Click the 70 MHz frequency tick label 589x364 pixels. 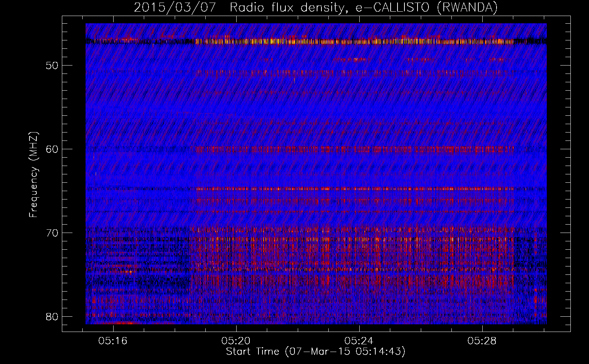click(x=52, y=233)
